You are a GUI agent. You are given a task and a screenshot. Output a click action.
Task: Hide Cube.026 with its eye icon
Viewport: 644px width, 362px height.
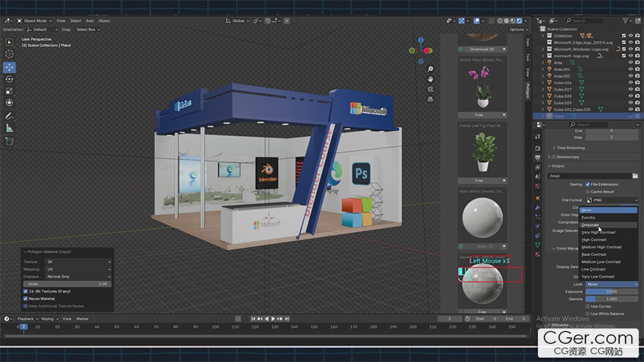630,83
